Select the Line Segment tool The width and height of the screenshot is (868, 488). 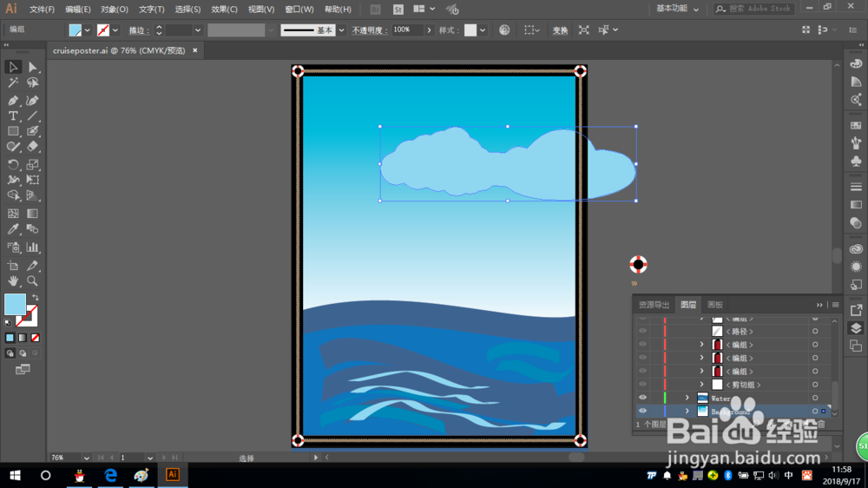pyautogui.click(x=33, y=115)
